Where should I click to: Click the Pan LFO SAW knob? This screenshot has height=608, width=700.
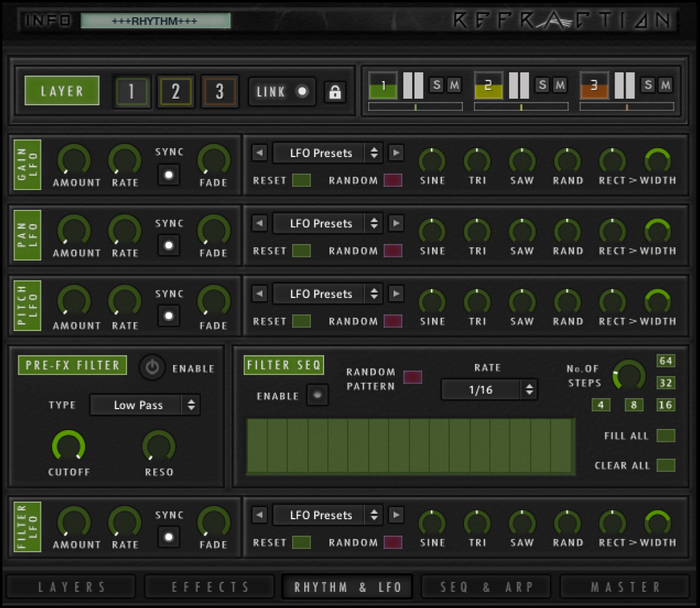click(x=522, y=231)
